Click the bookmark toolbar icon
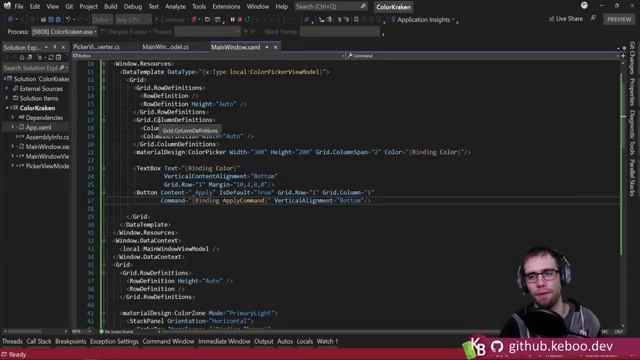The width and height of the screenshot is (640, 360). click(x=356, y=19)
